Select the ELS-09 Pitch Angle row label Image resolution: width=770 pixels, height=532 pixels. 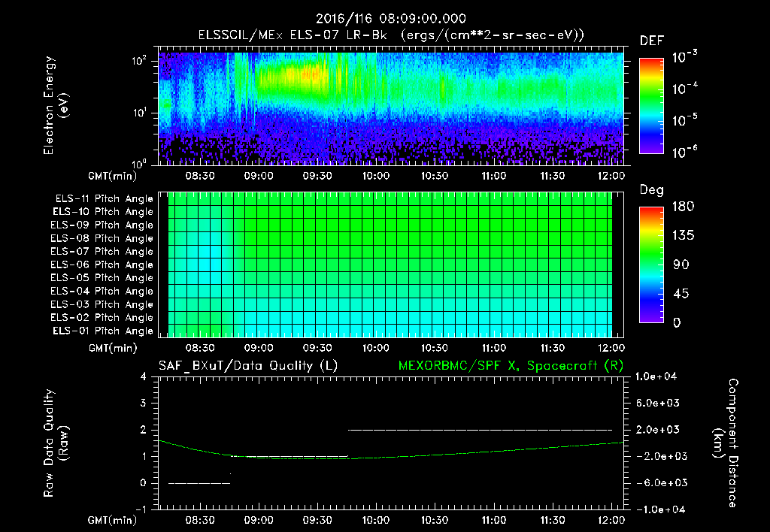[x=102, y=225]
